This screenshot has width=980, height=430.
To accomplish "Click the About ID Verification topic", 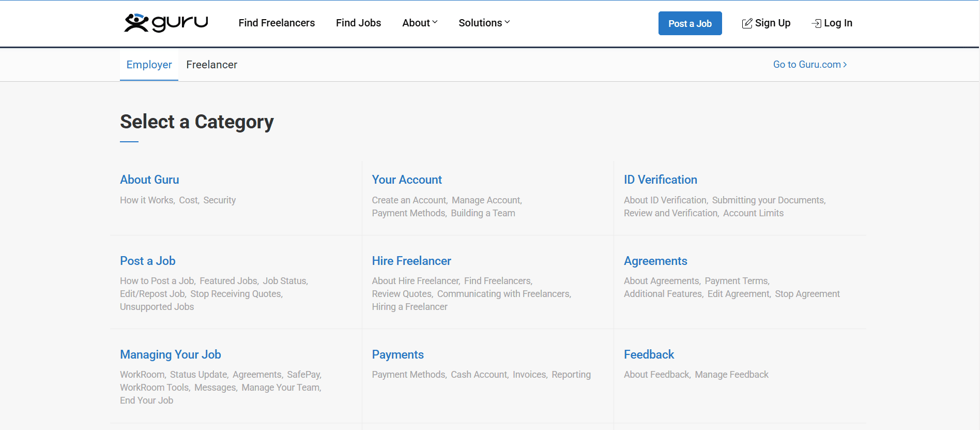I will (x=665, y=200).
